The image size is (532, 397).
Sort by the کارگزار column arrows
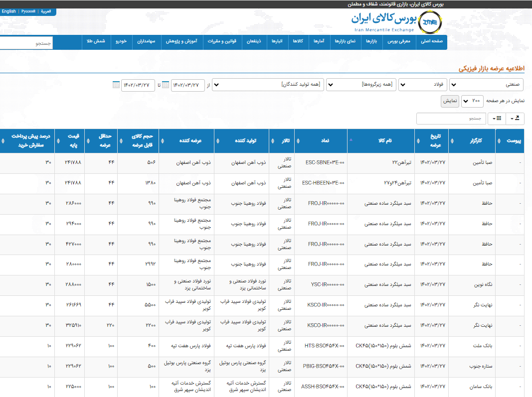pos(452,140)
